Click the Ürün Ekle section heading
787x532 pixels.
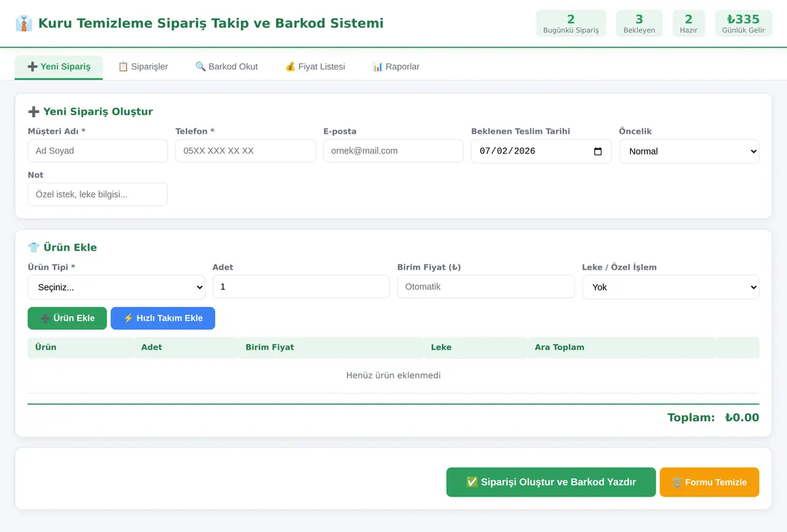62,247
